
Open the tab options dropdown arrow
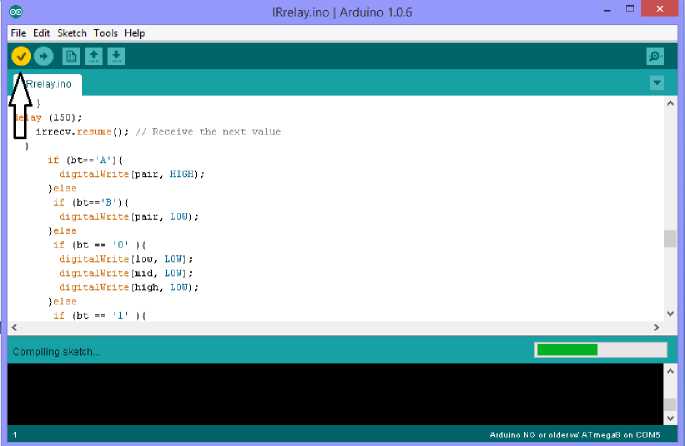(x=657, y=83)
